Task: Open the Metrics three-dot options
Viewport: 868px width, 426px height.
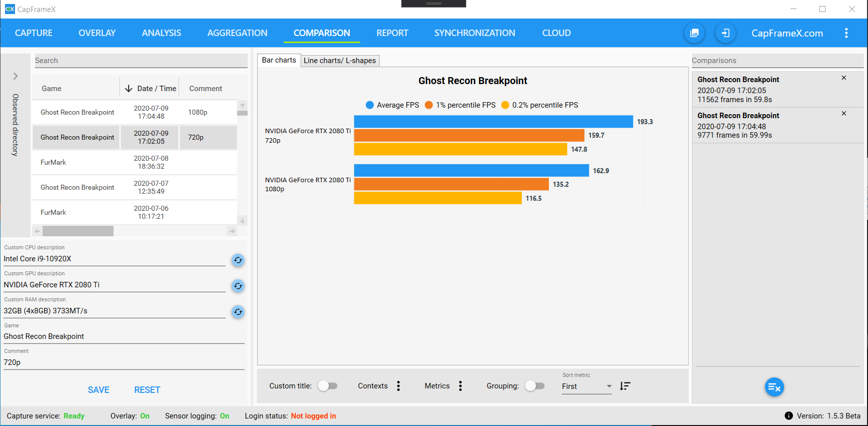Action: [460, 386]
